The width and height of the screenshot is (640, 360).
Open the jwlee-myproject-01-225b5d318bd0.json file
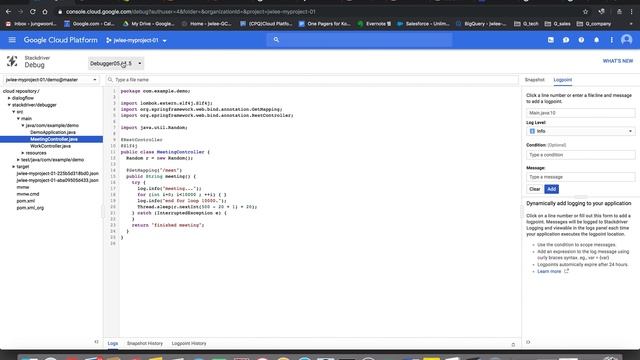pyautogui.click(x=57, y=173)
